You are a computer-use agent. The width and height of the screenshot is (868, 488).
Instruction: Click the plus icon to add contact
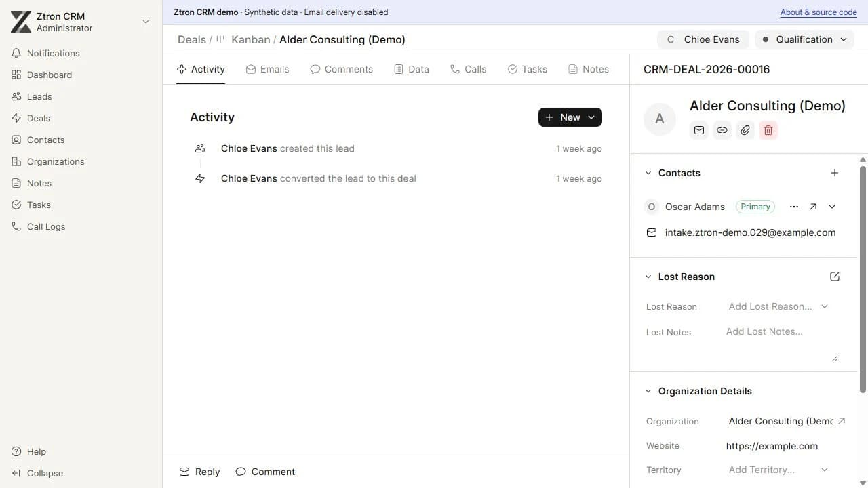835,173
